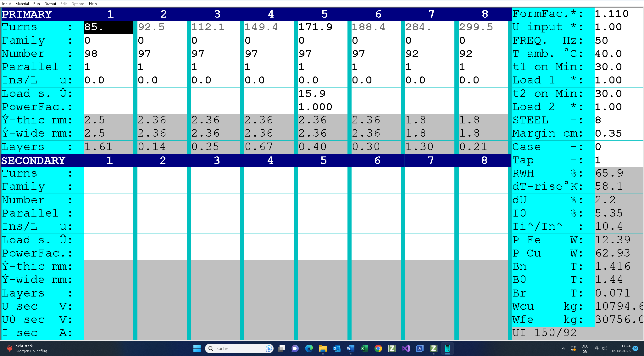Click primary 7 Number value 92
The width and height of the screenshot is (644, 356).
click(x=430, y=54)
